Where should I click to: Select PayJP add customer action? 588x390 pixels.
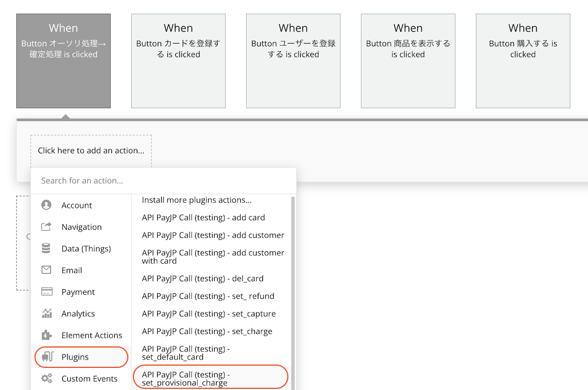point(213,235)
